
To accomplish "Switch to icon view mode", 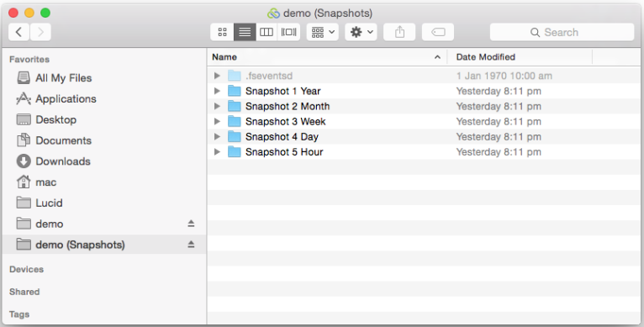I will click(222, 32).
